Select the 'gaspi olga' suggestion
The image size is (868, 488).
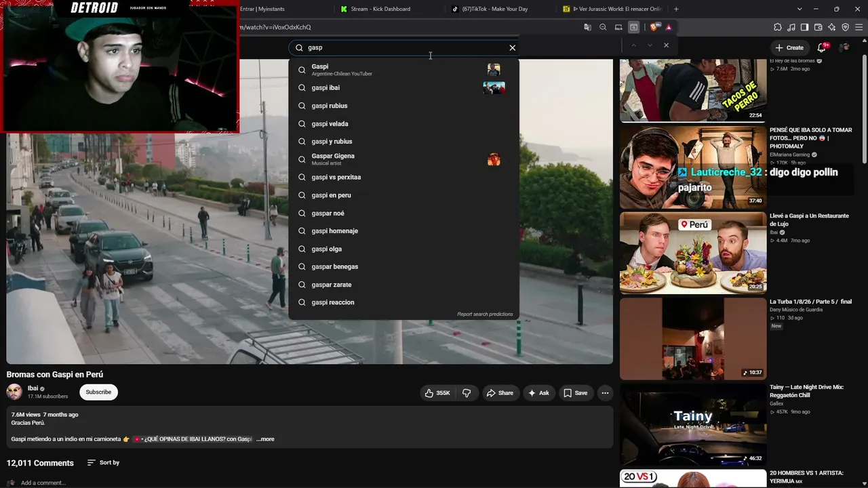click(x=403, y=249)
